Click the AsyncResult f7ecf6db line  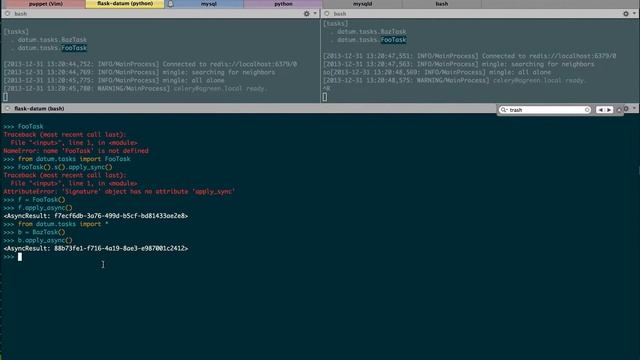(x=96, y=216)
